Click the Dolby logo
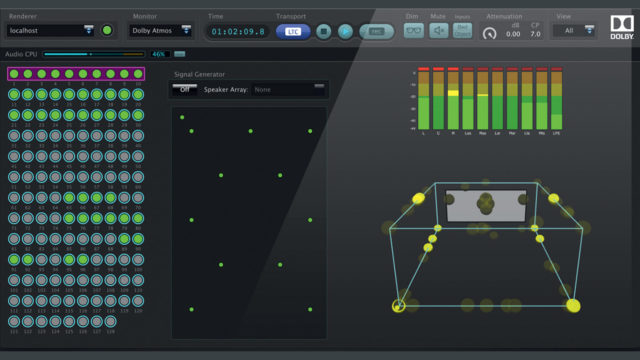 (622, 27)
